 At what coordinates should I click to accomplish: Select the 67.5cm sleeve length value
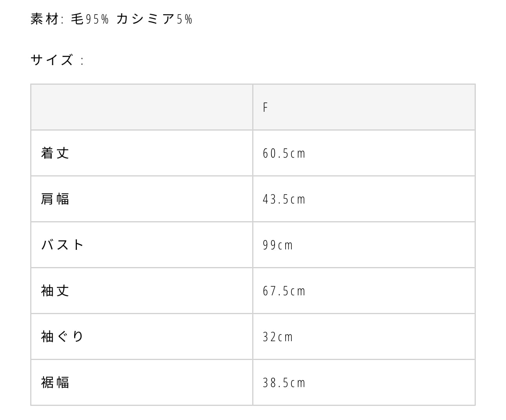(284, 291)
